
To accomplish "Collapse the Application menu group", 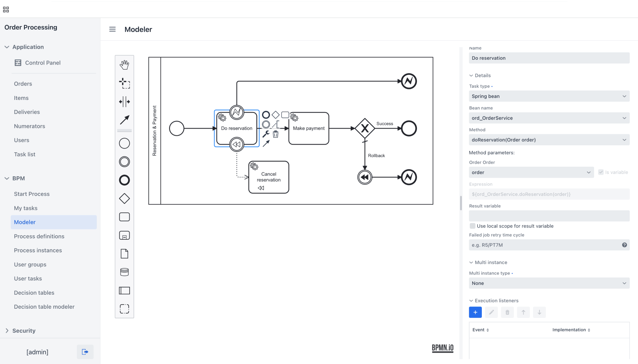I will pos(24,47).
